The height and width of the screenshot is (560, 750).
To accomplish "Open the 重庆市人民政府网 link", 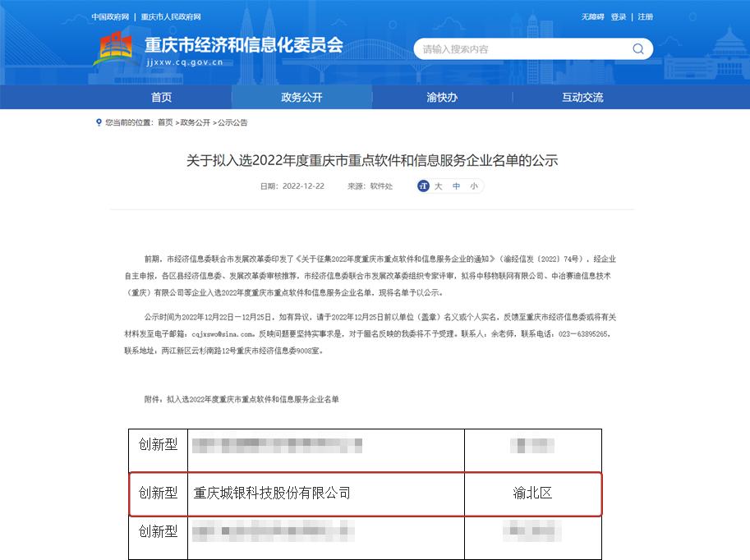I will point(171,16).
